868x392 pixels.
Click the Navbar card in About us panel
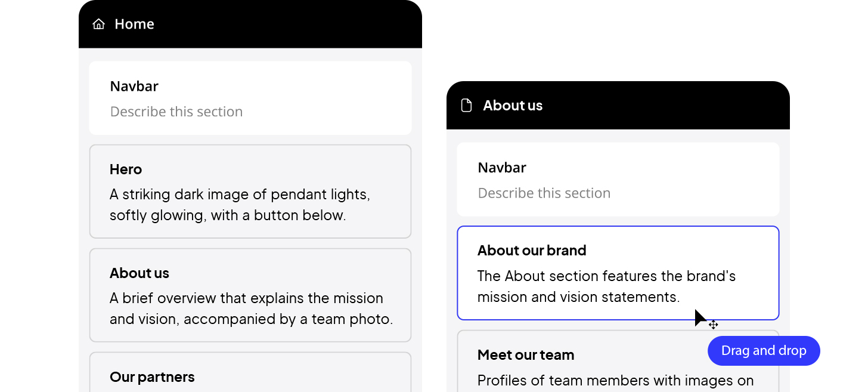618,179
